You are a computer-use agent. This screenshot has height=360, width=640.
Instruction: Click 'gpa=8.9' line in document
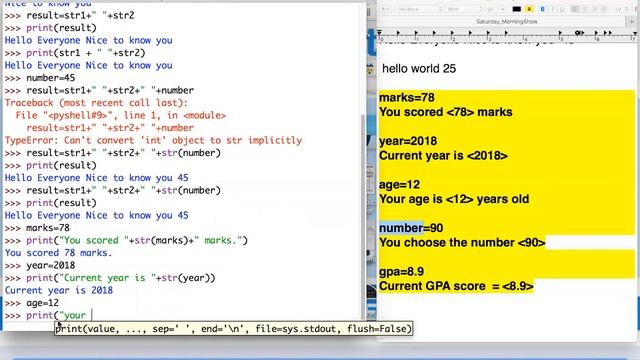[x=401, y=272]
